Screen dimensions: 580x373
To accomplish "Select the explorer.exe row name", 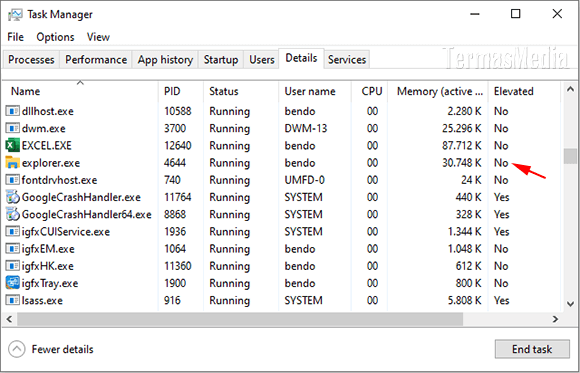I will click(51, 163).
